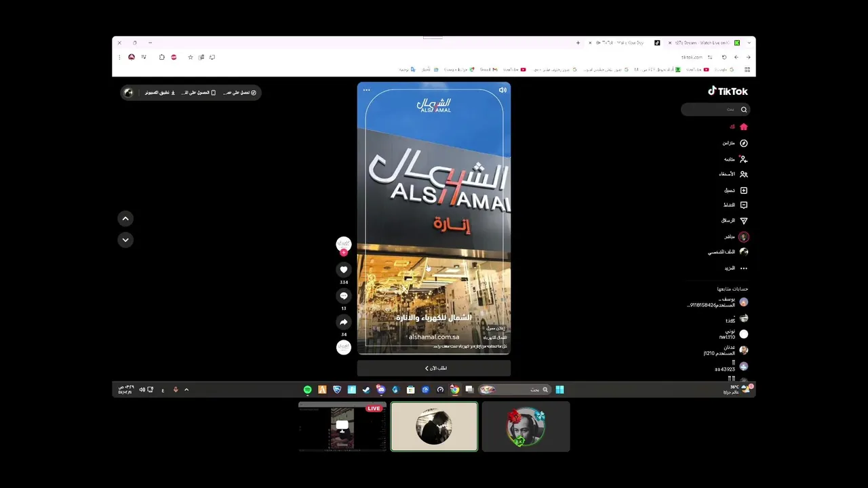
Task: Click the taskbar volume speaker icon
Action: pyautogui.click(x=142, y=390)
